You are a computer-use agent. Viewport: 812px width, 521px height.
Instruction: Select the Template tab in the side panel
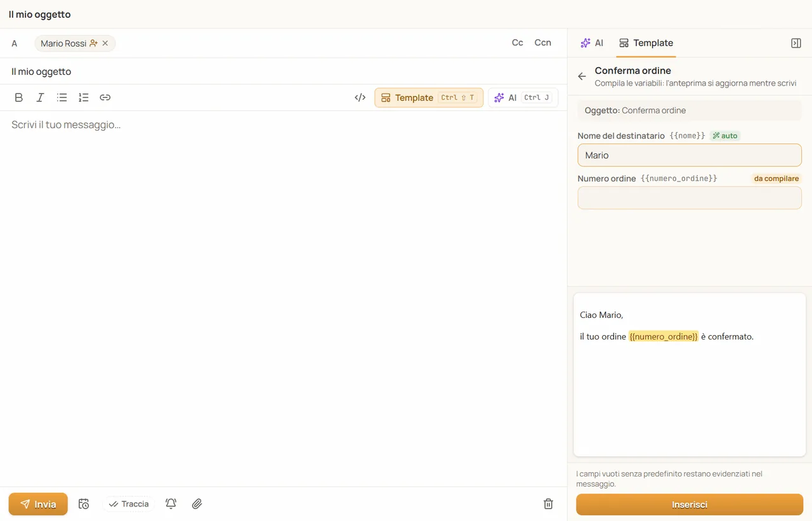pos(646,43)
